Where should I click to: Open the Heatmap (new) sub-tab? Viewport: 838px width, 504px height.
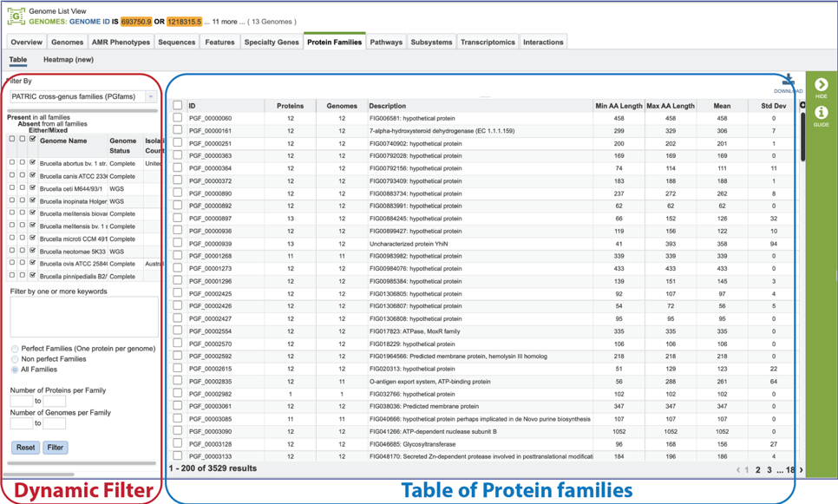[x=68, y=60]
